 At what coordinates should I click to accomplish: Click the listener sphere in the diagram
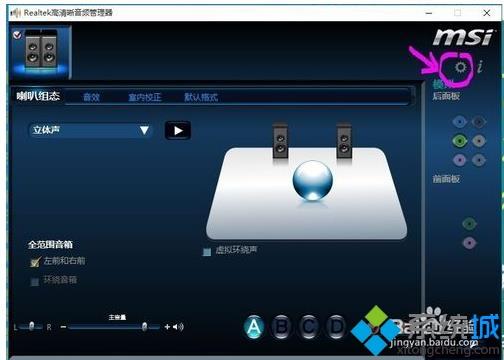point(313,180)
